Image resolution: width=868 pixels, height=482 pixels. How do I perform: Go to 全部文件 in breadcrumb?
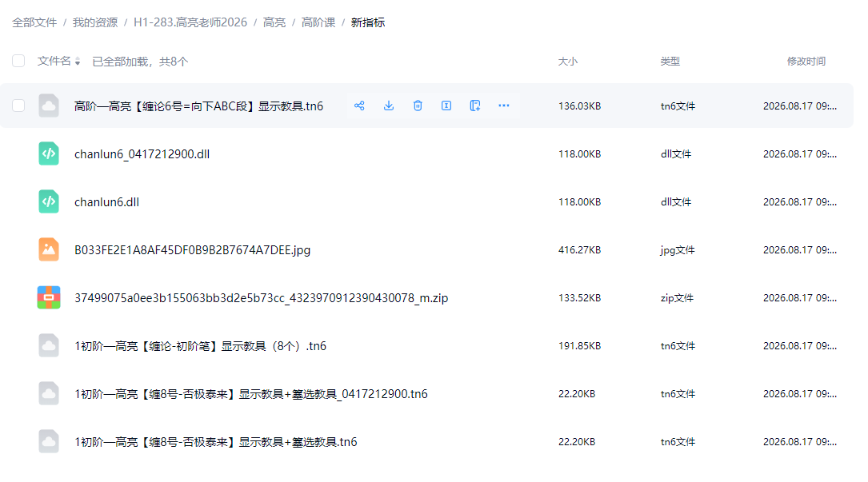tap(34, 22)
